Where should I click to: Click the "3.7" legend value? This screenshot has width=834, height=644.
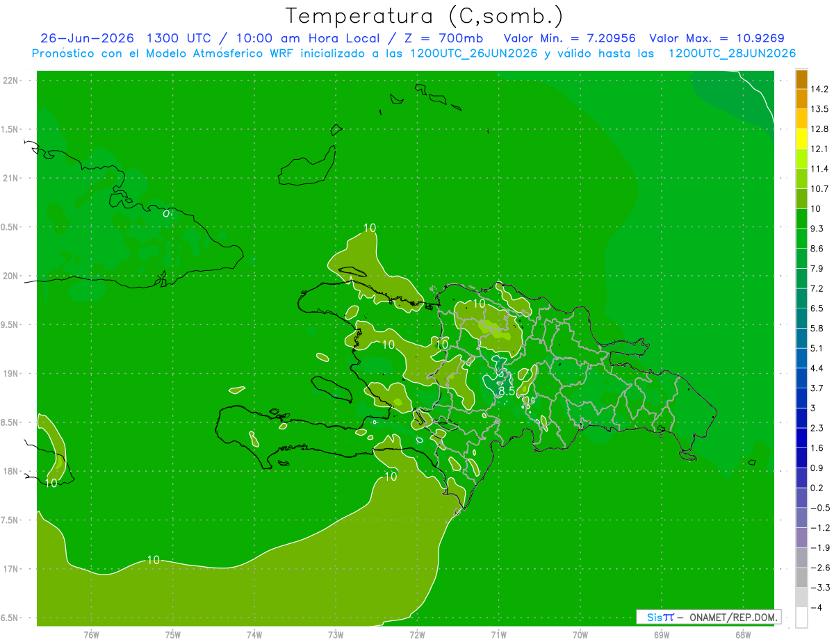coord(817,388)
